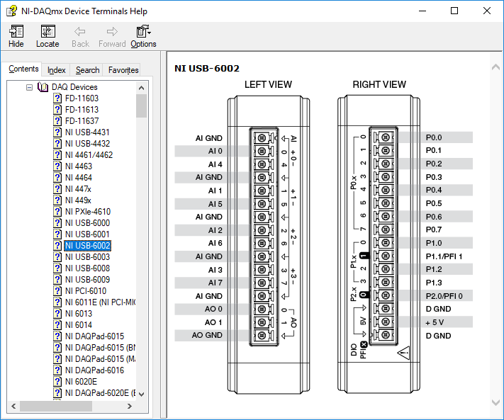The height and width of the screenshot is (420, 504).
Task: Open the NI PCI-6010 topic
Action: click(86, 291)
